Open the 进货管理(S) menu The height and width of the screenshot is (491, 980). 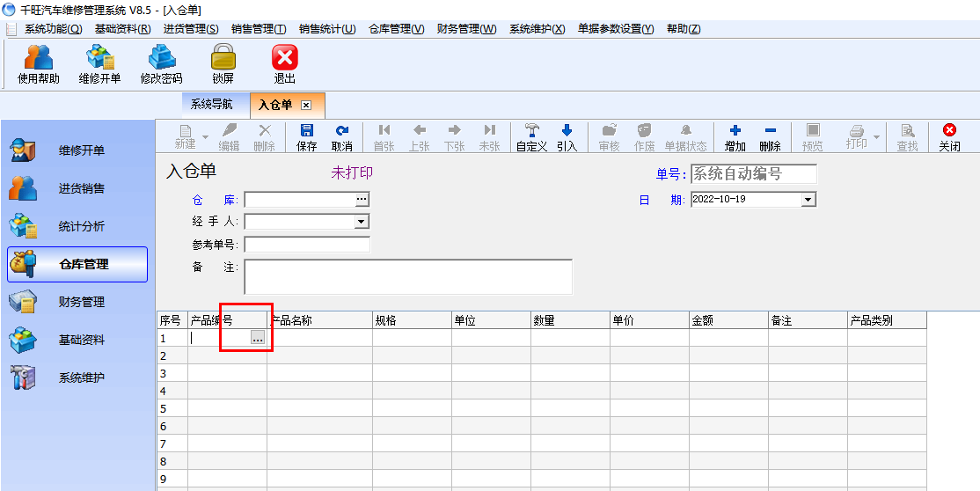coord(191,29)
